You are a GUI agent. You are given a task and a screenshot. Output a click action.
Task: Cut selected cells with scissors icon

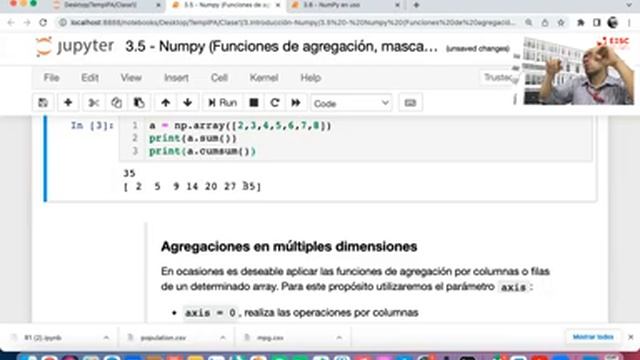point(94,103)
